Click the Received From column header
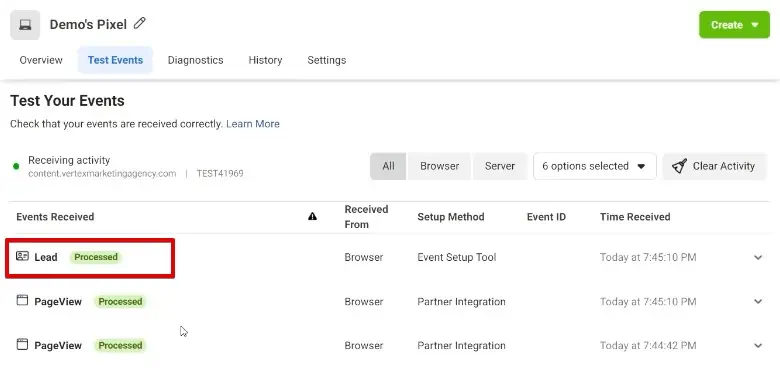 tap(366, 217)
